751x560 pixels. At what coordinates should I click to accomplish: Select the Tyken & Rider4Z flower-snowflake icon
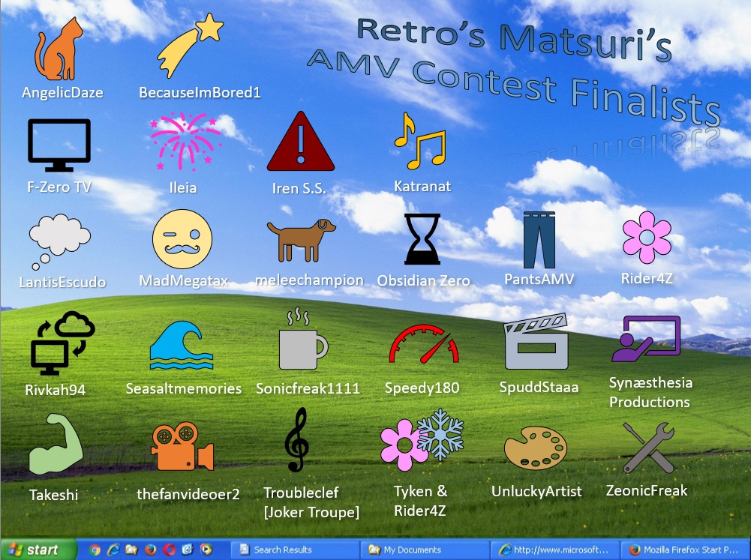coord(422,439)
